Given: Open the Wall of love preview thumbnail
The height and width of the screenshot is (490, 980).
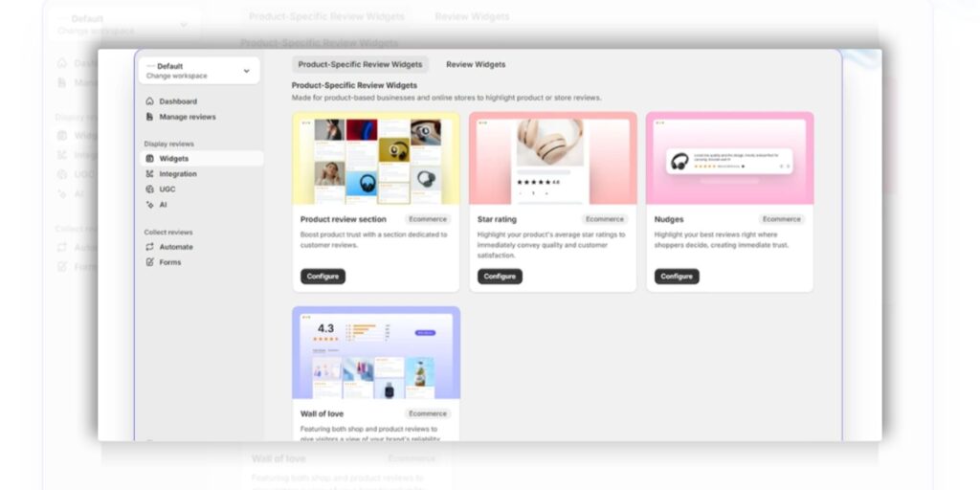Looking at the screenshot, I should click(375, 353).
